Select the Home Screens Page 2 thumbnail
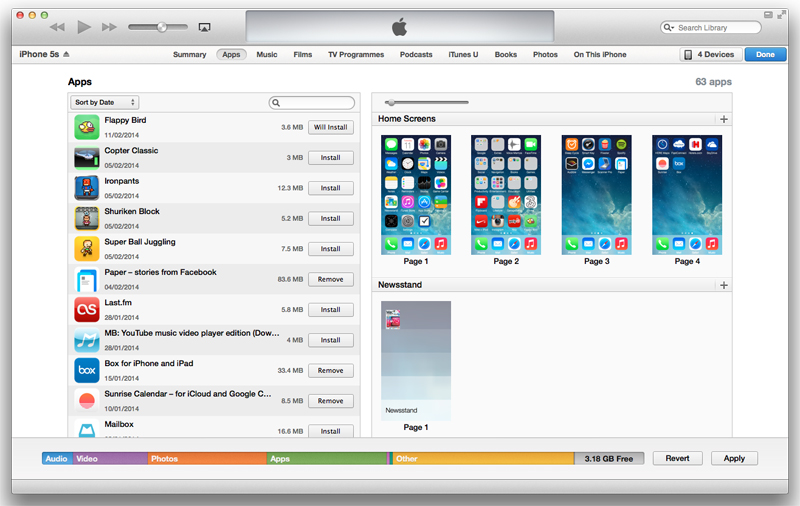Viewport: 800px width, 506px height. pyautogui.click(x=506, y=195)
